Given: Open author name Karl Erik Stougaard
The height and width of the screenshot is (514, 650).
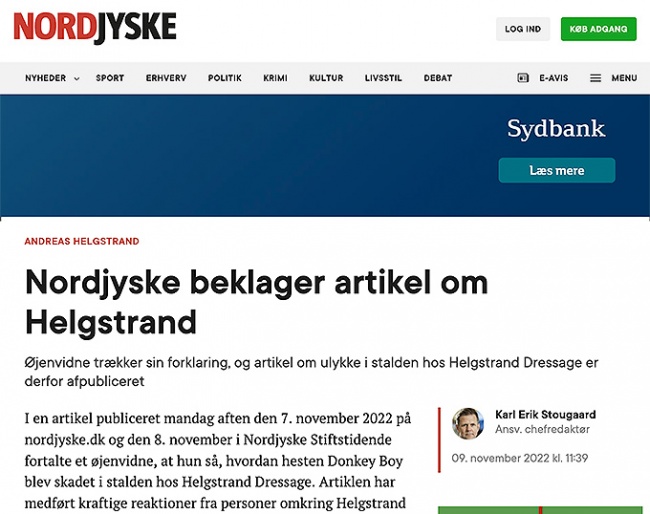Looking at the screenshot, I should [x=545, y=414].
